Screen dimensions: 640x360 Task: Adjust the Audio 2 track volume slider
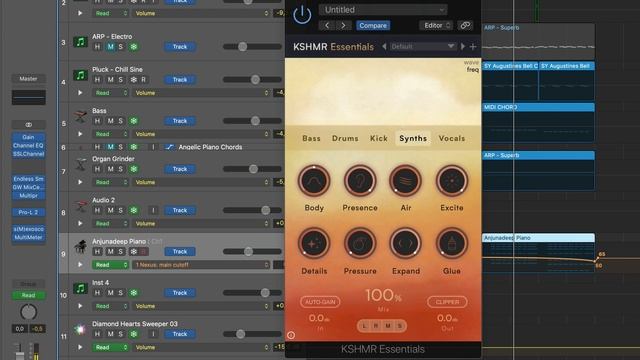point(252,210)
